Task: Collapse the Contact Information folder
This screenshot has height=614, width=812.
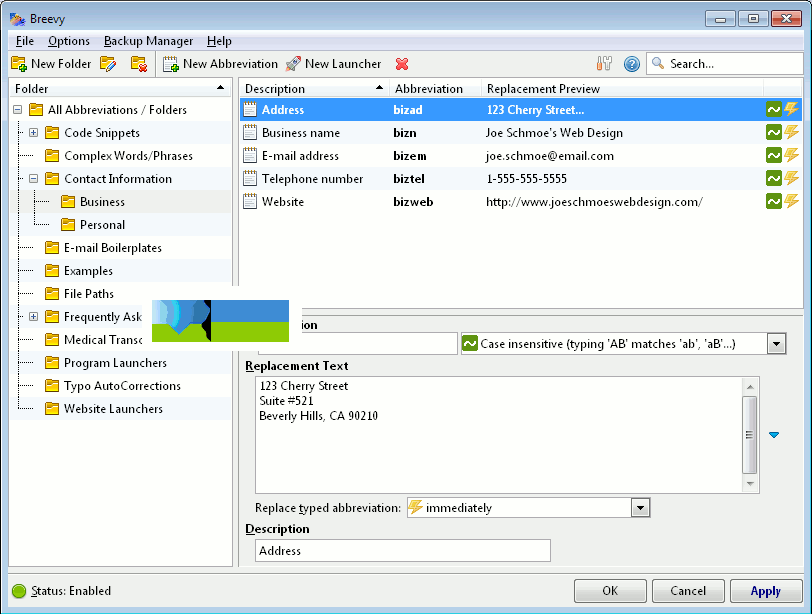Action: [x=33, y=179]
